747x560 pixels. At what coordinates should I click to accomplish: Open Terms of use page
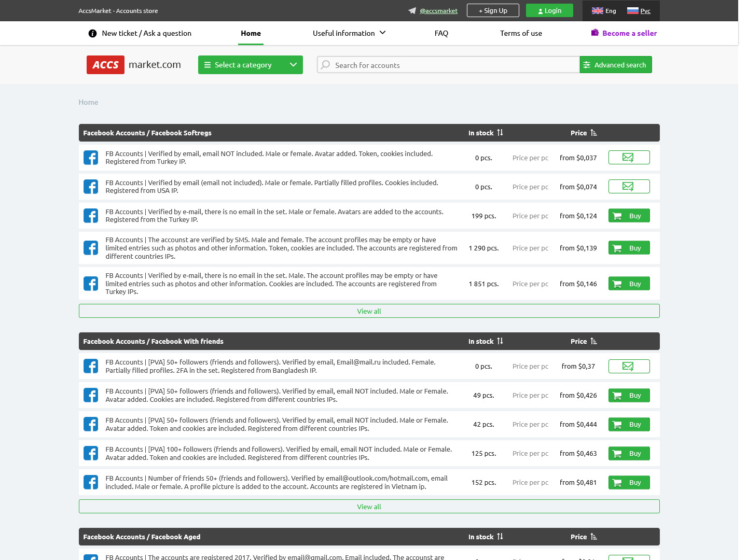point(521,33)
